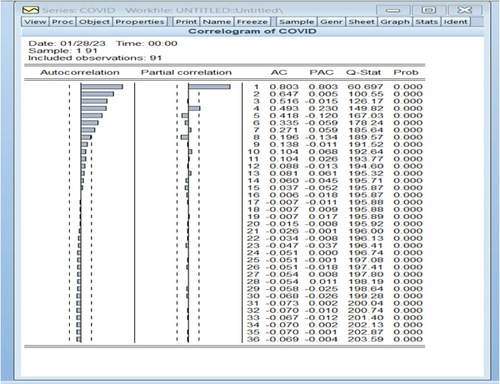The width and height of the screenshot is (500, 384).
Task: Click AC value 0.803 at lag 1
Action: coord(284,87)
